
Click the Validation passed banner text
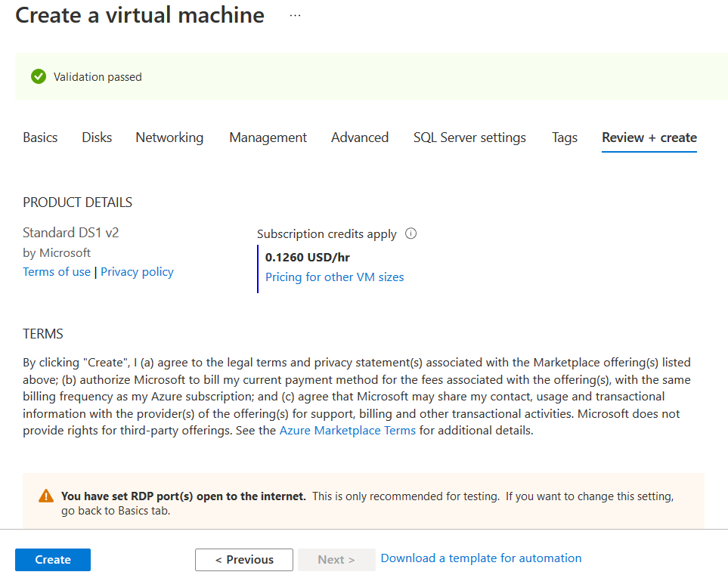tap(98, 77)
